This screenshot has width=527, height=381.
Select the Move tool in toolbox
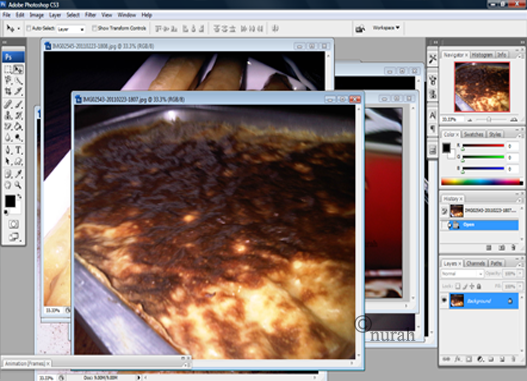click(x=18, y=69)
